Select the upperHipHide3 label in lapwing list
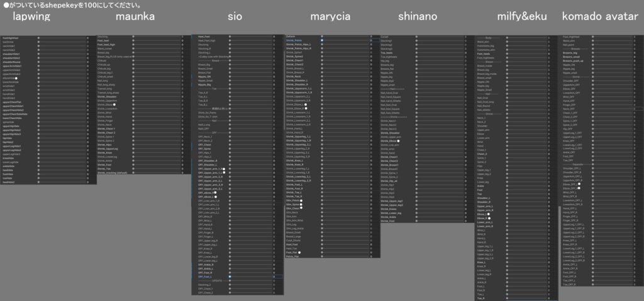The height and width of the screenshot is (301, 644). point(11,134)
